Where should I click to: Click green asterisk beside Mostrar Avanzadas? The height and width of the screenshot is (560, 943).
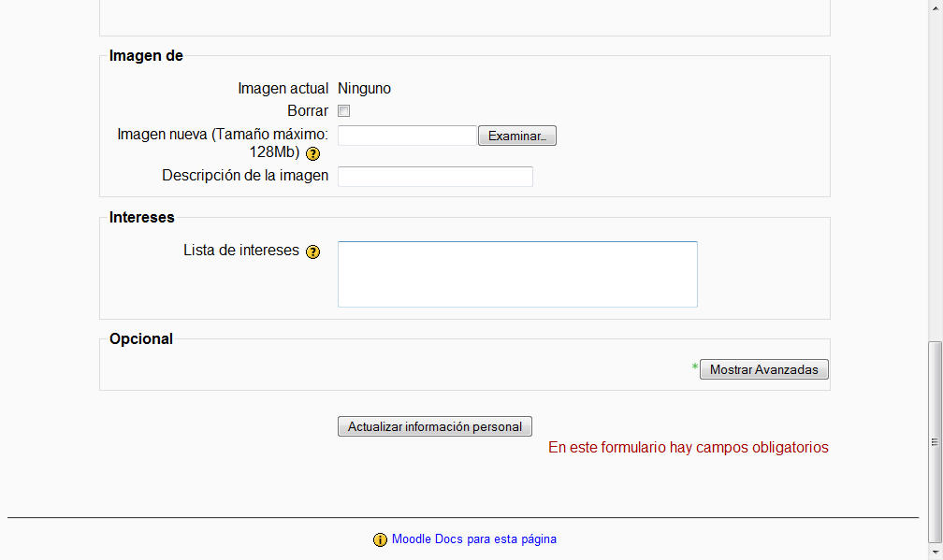[695, 368]
